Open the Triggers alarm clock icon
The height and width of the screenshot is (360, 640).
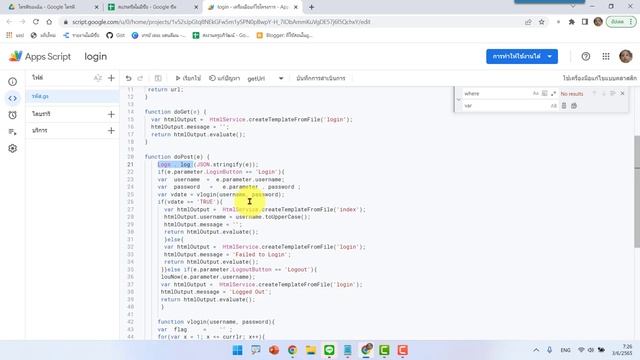tap(13, 115)
